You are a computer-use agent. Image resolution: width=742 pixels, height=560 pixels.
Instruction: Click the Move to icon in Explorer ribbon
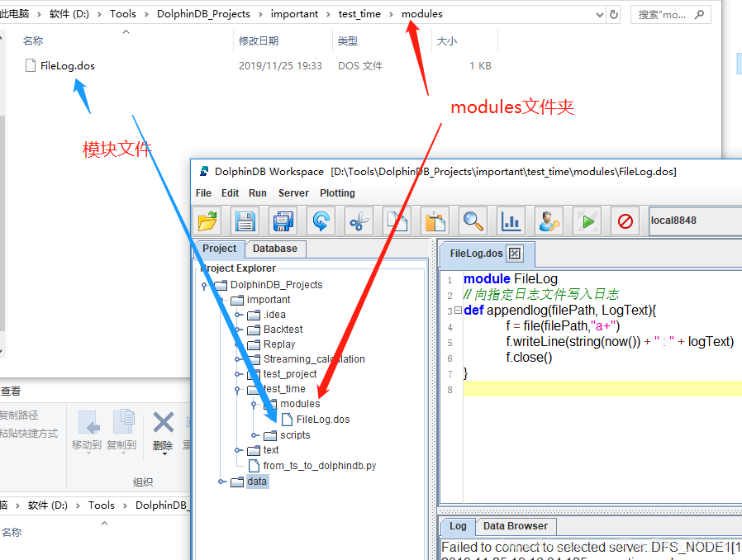pos(88,422)
